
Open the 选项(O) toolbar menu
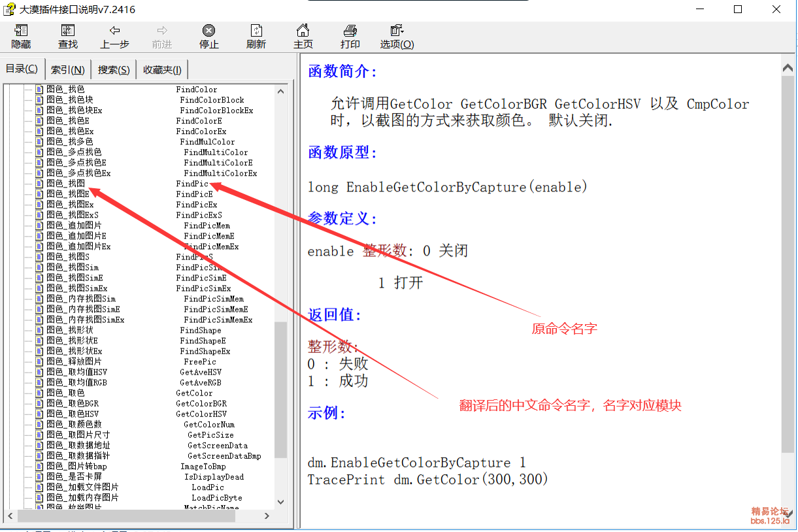(x=397, y=37)
